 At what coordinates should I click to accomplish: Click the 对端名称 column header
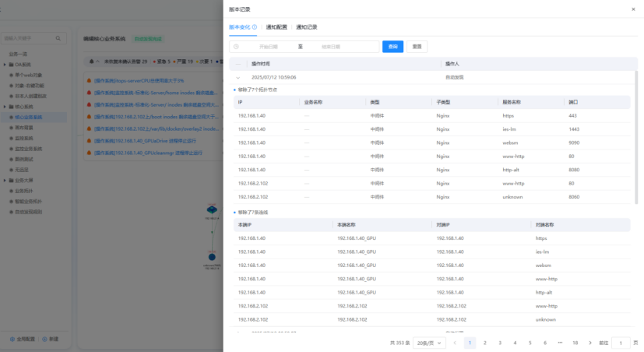(x=544, y=225)
